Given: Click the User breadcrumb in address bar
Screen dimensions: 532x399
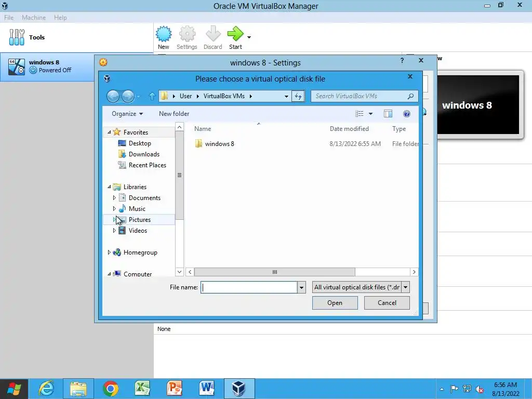Looking at the screenshot, I should coord(185,96).
